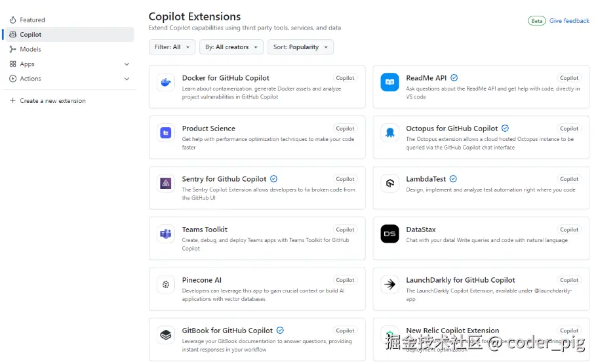The image size is (596, 364).
Task: Click verified badge next to GitBook for GitHub Copilot
Action: pos(280,330)
